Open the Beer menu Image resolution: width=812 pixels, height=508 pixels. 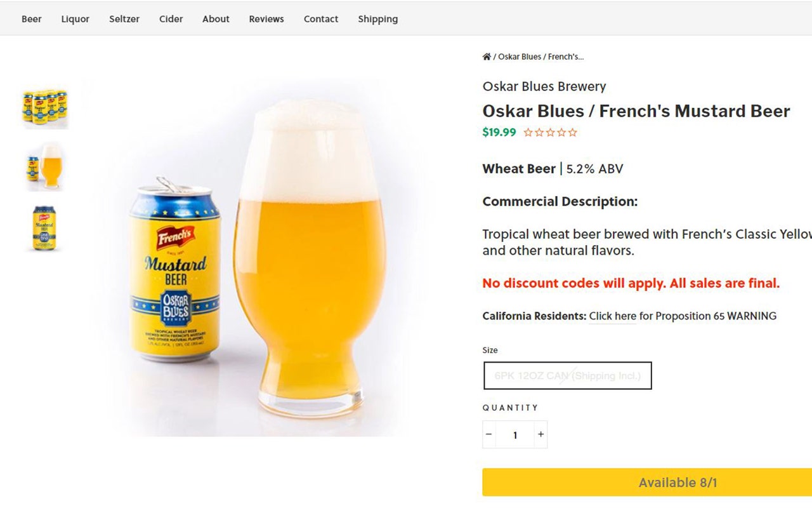[x=32, y=19]
